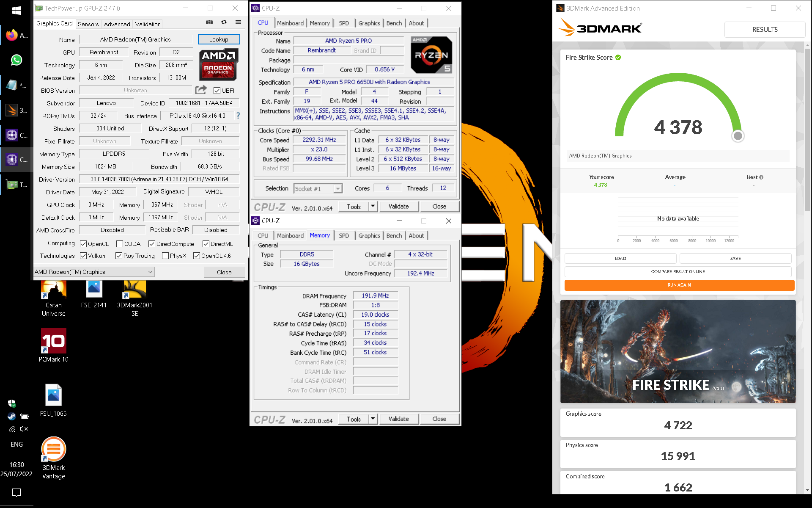The height and width of the screenshot is (508, 812).
Task: Click the WhatsApp taskbar icon
Action: coord(16,60)
